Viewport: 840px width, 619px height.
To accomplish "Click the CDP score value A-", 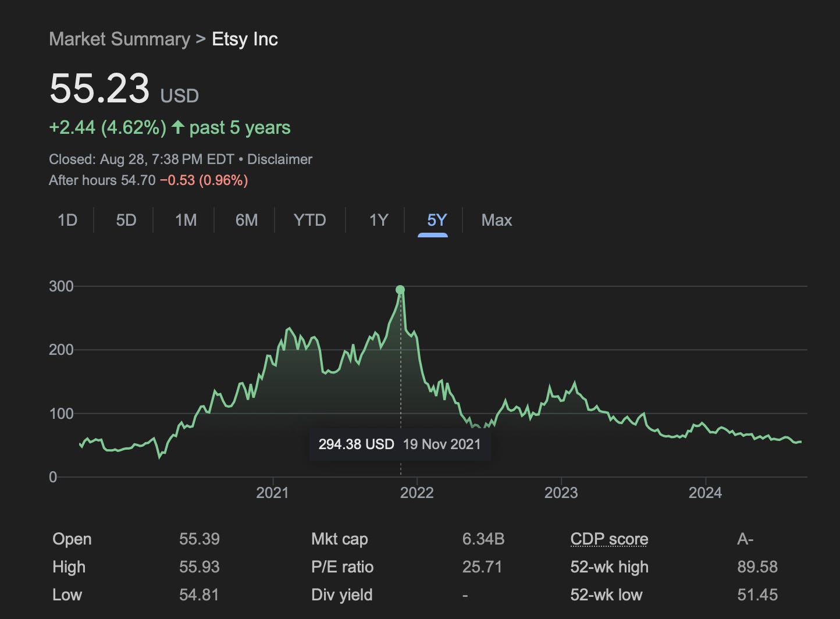I will click(745, 539).
